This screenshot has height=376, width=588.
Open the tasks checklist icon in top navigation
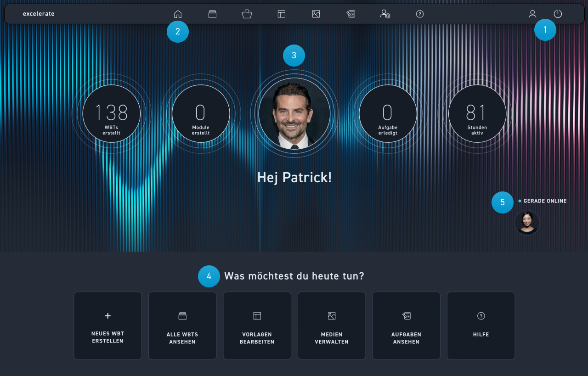(x=351, y=14)
